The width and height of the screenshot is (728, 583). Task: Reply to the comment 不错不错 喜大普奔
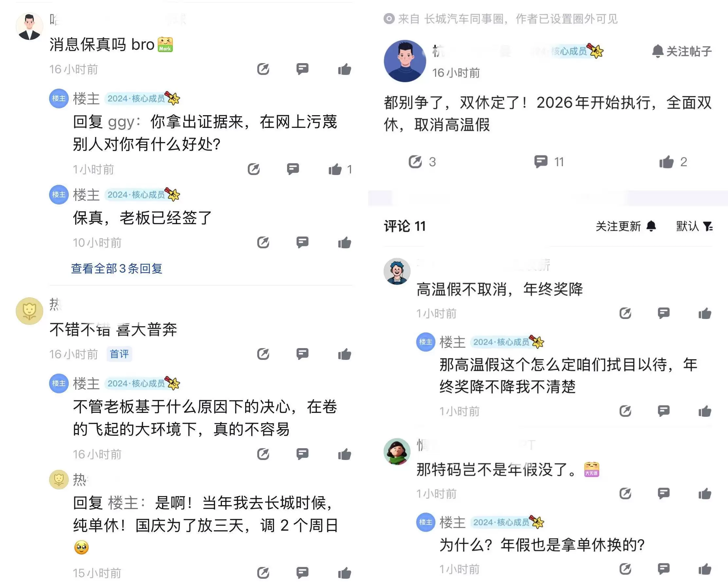point(302,354)
